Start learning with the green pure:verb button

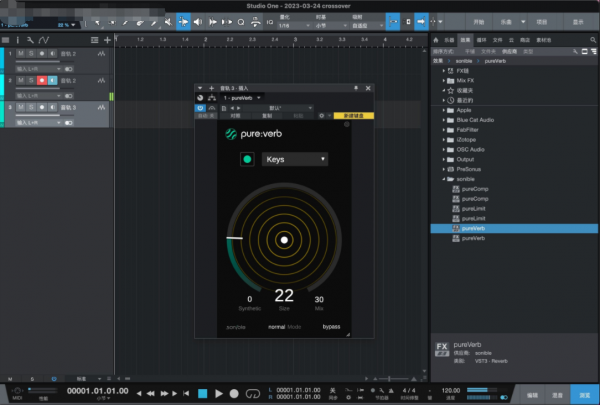[247, 159]
